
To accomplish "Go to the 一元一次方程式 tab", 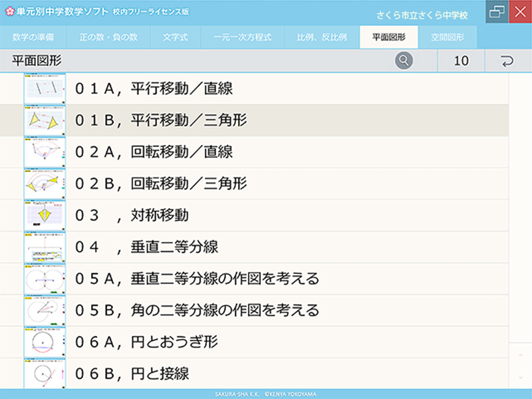I will click(243, 37).
